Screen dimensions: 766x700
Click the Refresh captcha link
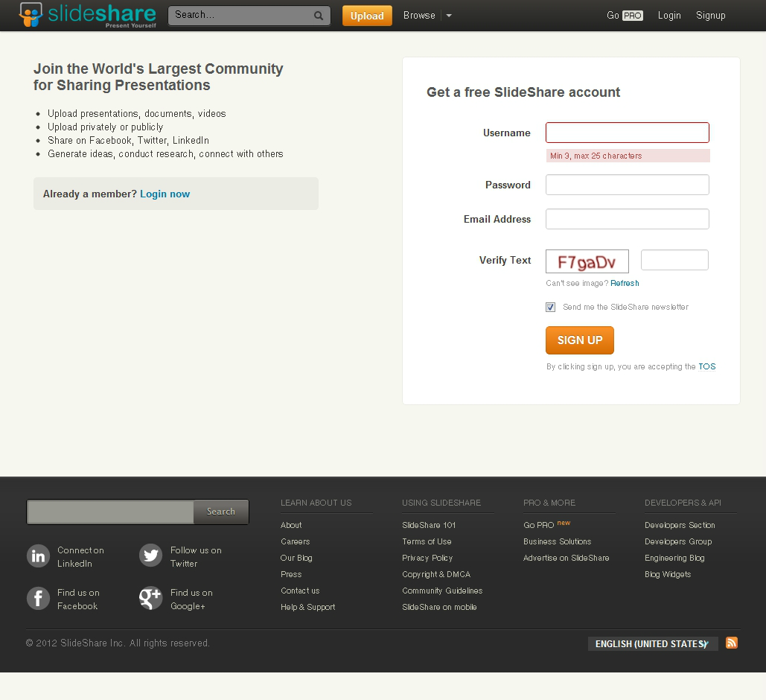[x=625, y=283]
